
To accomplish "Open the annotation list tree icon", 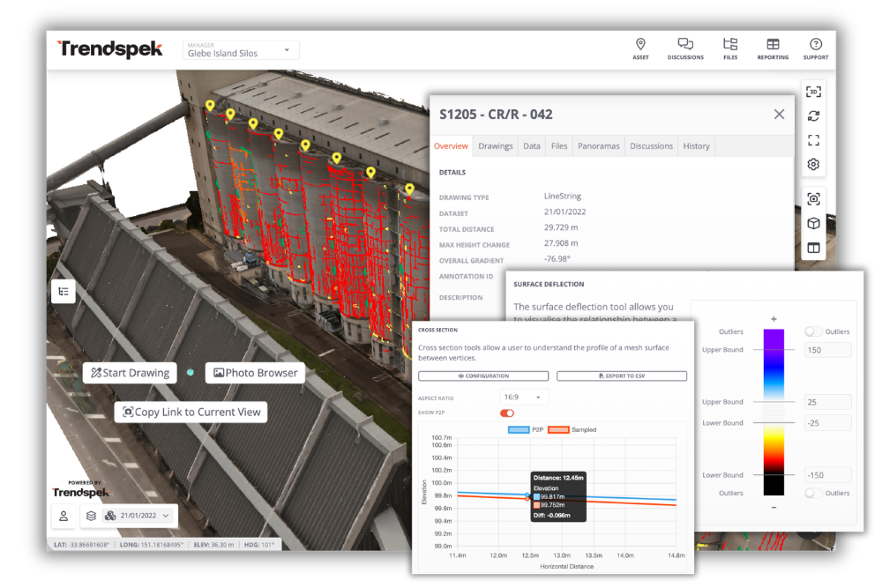I will click(64, 291).
